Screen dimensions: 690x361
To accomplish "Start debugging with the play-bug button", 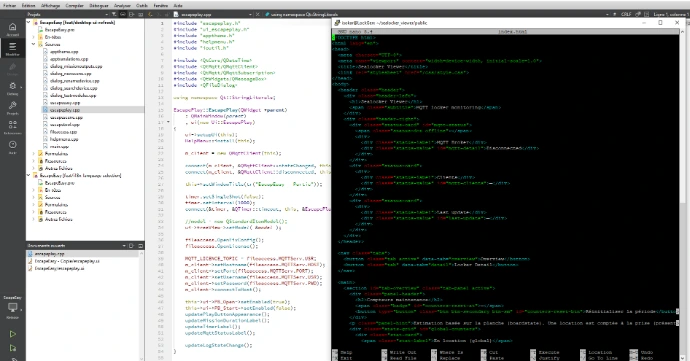I will click(x=12, y=348).
